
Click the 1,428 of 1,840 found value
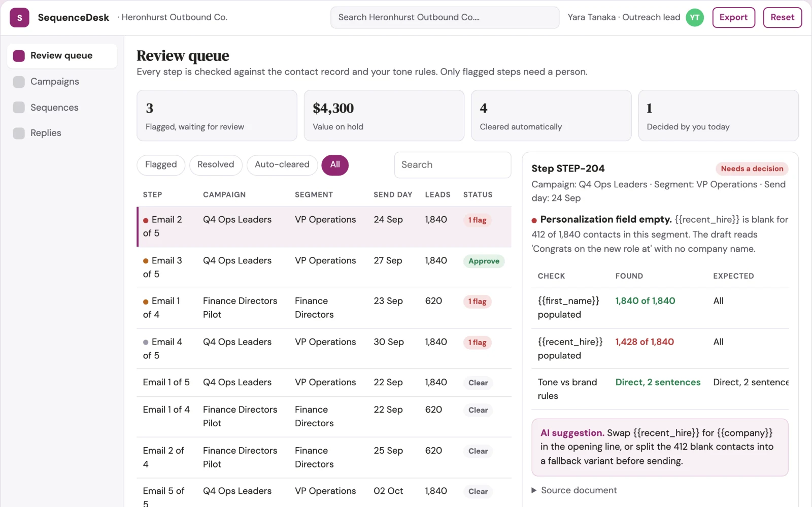[645, 342]
